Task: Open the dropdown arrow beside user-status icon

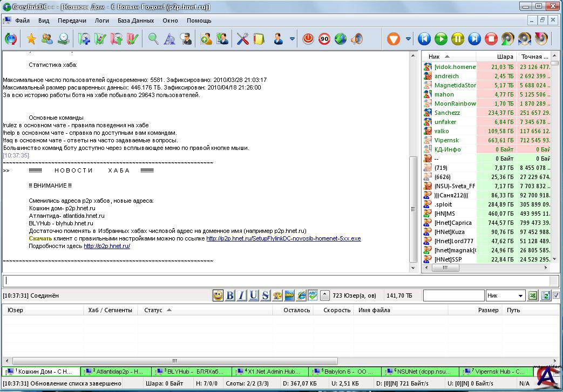Action: tap(292, 39)
